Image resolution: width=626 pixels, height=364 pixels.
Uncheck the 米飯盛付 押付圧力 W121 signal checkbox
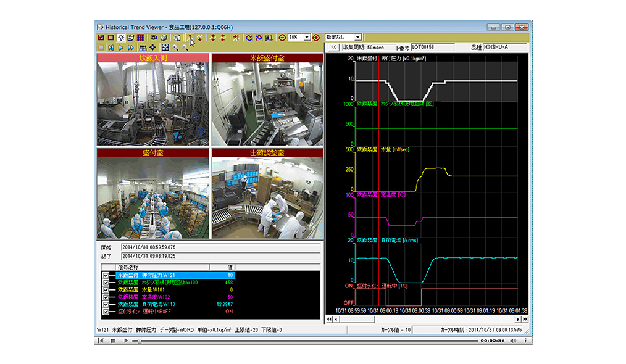click(x=106, y=276)
